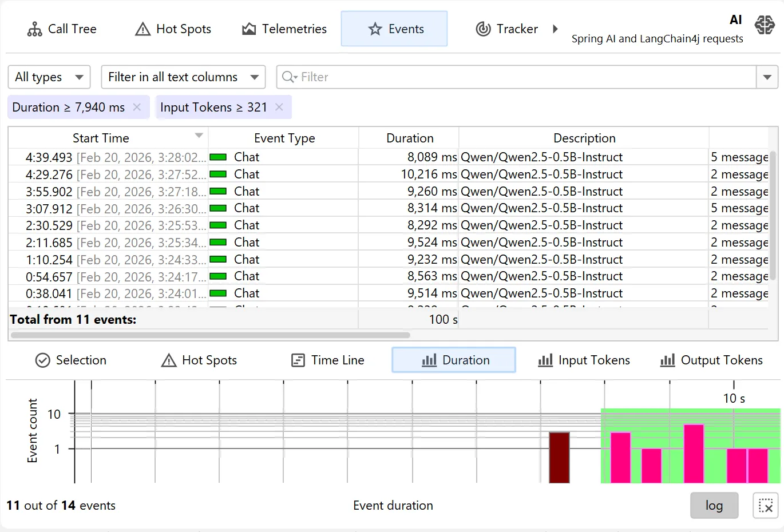Open the dropdown arrow beside the filter field
The height and width of the screenshot is (532, 784).
tap(768, 77)
